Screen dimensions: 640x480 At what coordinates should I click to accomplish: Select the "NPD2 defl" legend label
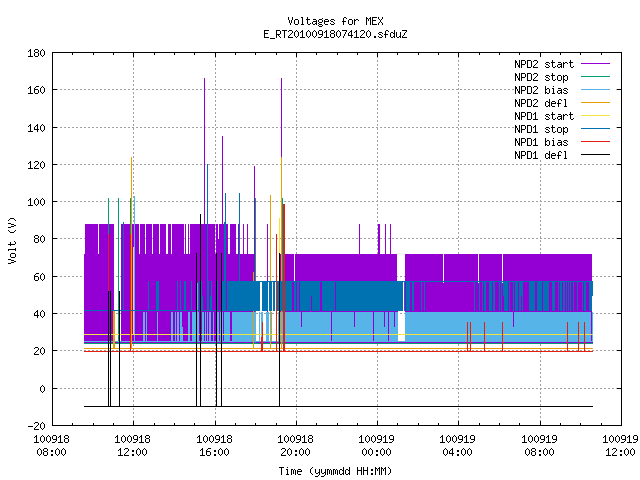[x=541, y=103]
